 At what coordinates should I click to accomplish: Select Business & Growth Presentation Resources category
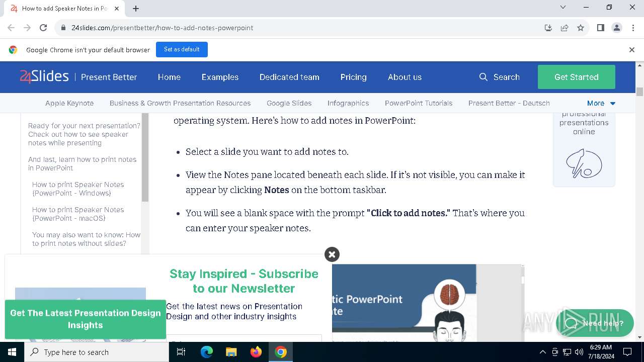pyautogui.click(x=180, y=103)
